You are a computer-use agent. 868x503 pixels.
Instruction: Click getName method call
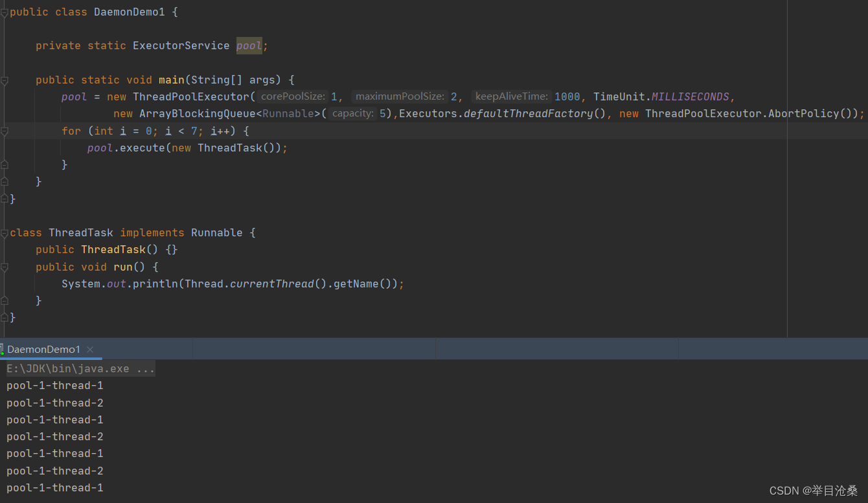(356, 284)
